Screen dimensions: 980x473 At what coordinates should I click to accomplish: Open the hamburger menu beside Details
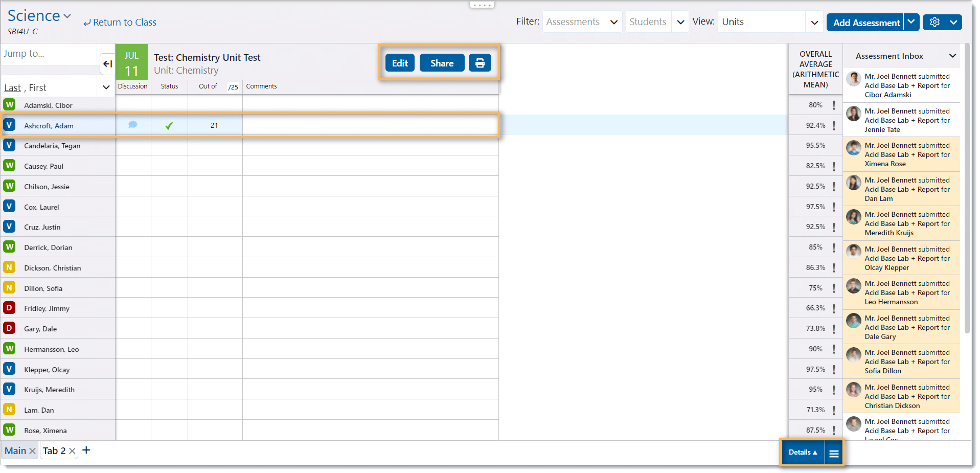coord(834,453)
